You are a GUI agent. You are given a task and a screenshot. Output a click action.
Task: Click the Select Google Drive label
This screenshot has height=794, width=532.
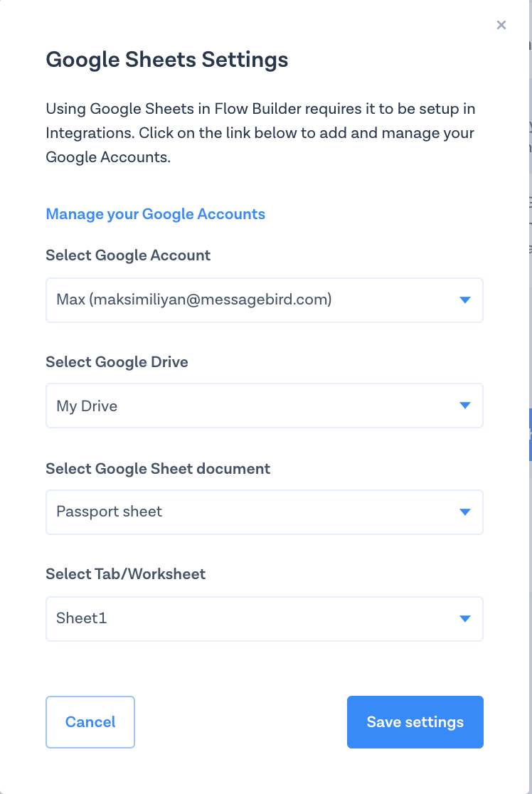(x=117, y=362)
